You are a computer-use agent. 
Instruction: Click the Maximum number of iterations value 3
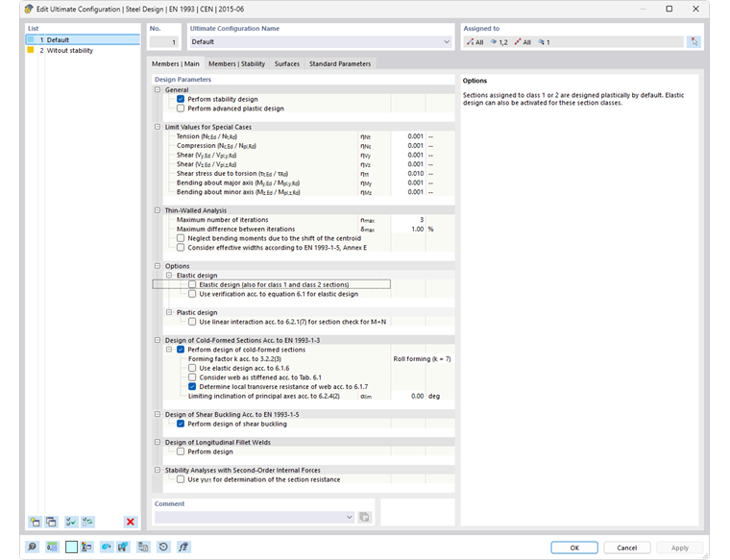coord(408,220)
